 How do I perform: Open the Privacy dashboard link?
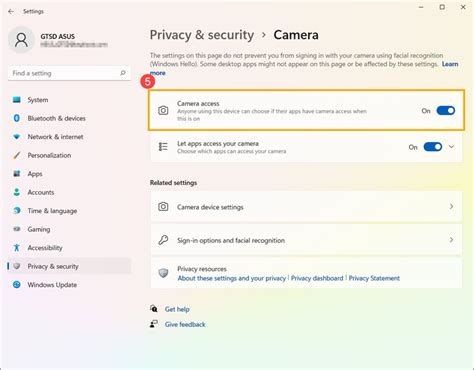tap(317, 278)
